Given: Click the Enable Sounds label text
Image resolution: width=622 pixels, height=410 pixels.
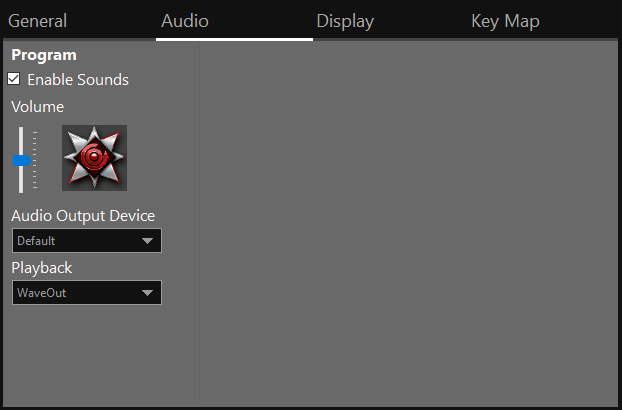Looking at the screenshot, I should pyautogui.click(x=78, y=80).
